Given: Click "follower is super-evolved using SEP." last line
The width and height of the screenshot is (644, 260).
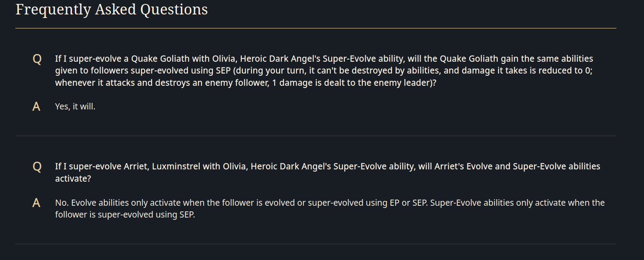Looking at the screenshot, I should pos(125,215).
